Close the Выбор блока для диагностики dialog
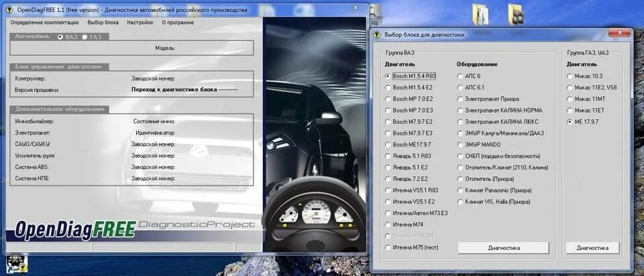 coord(619,33)
